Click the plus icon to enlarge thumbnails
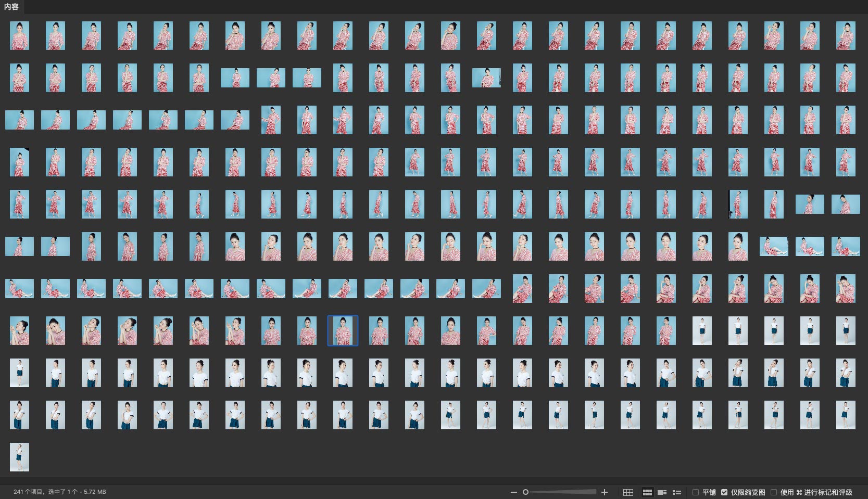This screenshot has width=868, height=499. 605,492
